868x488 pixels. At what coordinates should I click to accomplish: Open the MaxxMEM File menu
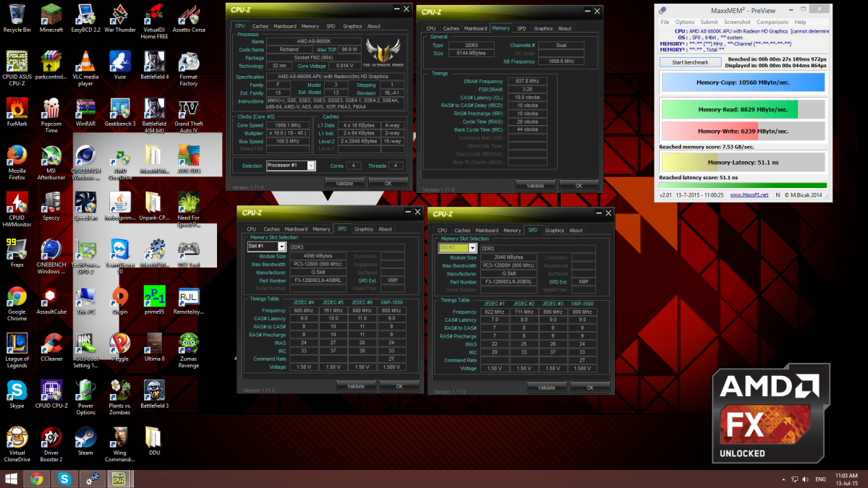pyautogui.click(x=665, y=22)
